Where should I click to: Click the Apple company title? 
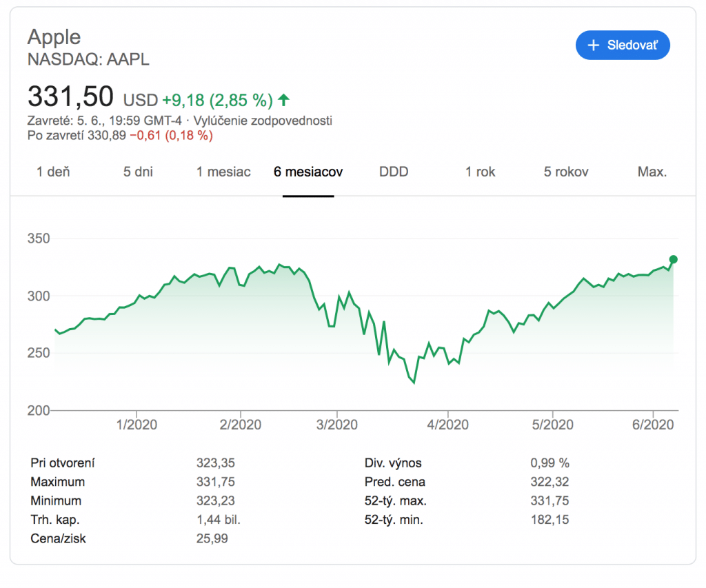(x=54, y=37)
